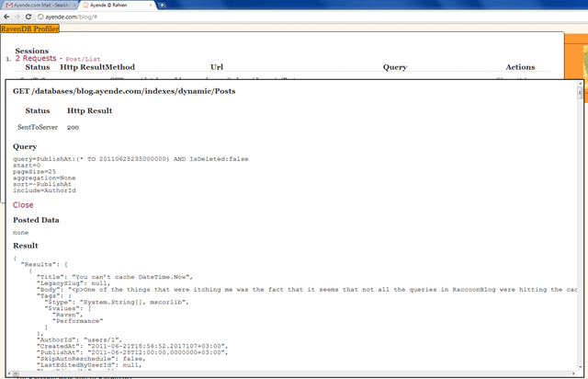Click the aggregation=None query line
Viewport: 588px width, 379px height.
[x=44, y=178]
